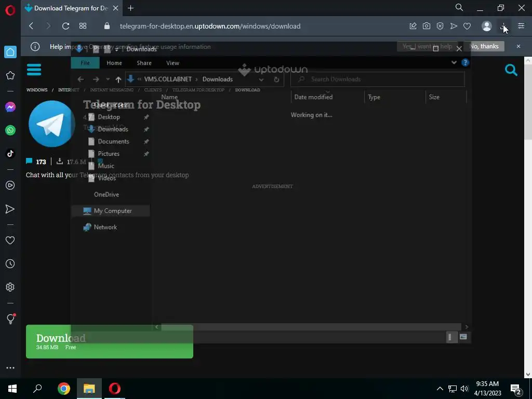Click the lightbulb tips icon in the sidebar
Screen dimensions: 532x399
point(10,318)
